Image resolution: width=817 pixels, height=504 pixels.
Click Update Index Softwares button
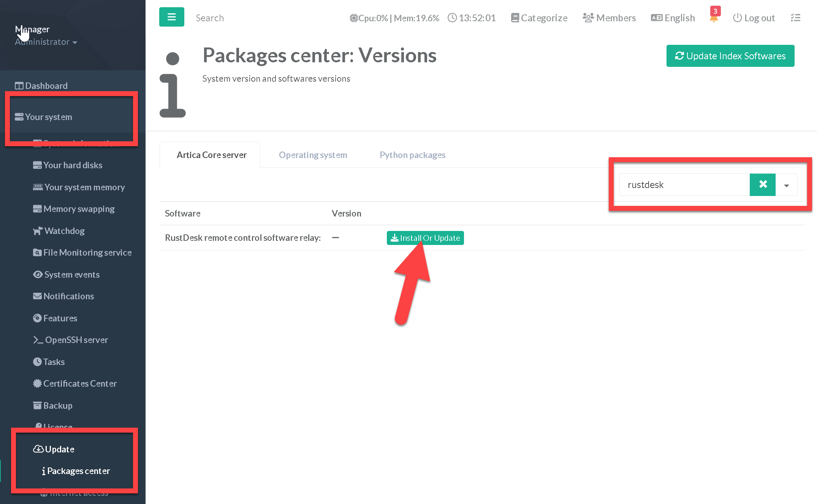point(730,56)
